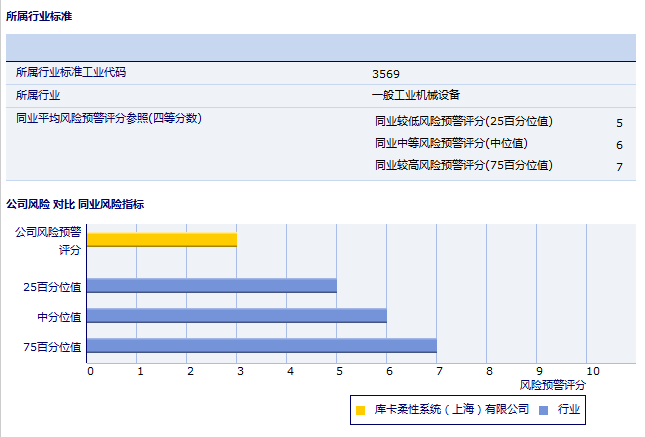Click the 风险预警评分 x-axis title
The image size is (645, 437).
[553, 385]
